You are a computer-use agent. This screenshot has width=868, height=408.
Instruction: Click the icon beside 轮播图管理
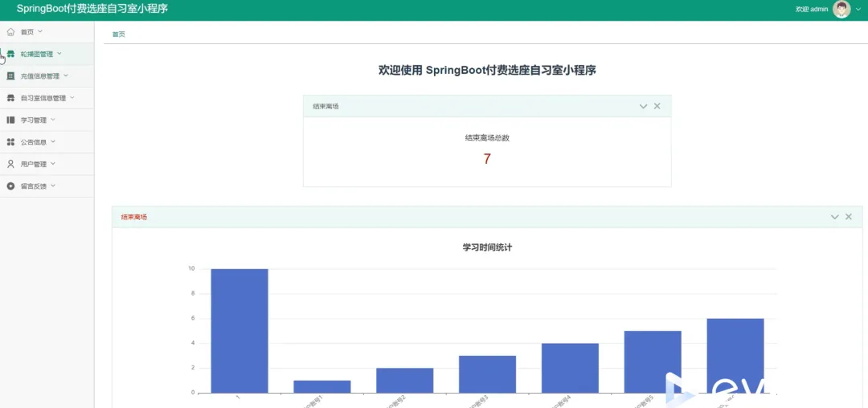tap(10, 54)
